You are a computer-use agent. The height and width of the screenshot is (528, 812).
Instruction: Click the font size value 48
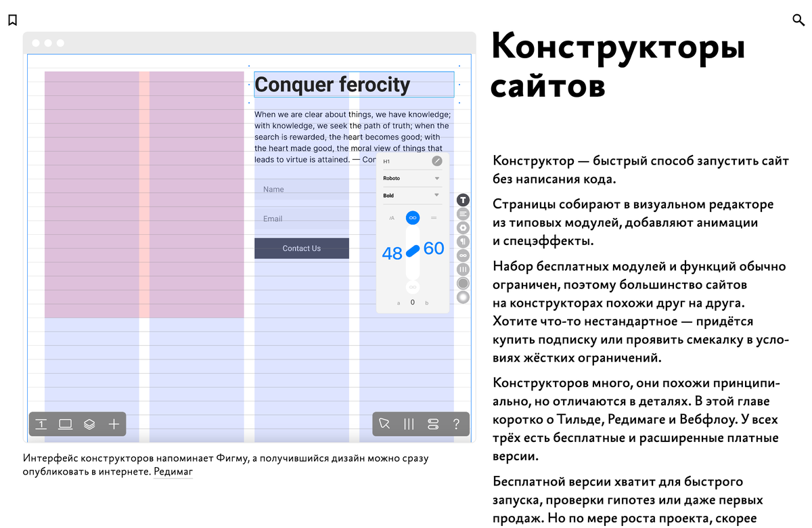click(x=392, y=254)
